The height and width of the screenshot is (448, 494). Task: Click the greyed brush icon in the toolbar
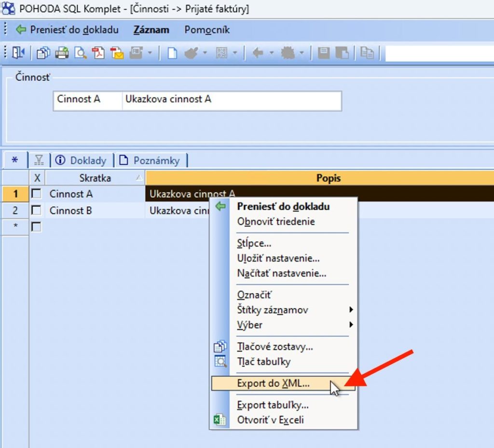[191, 53]
